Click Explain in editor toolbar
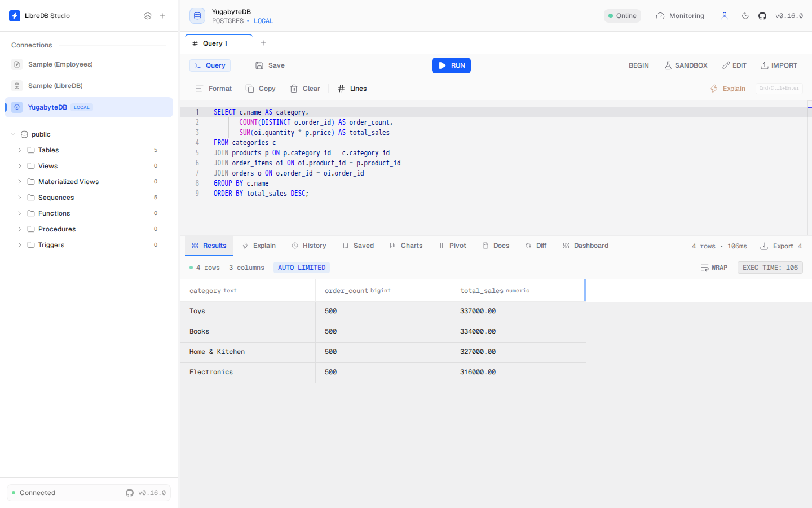This screenshot has height=508, width=812. (x=727, y=89)
